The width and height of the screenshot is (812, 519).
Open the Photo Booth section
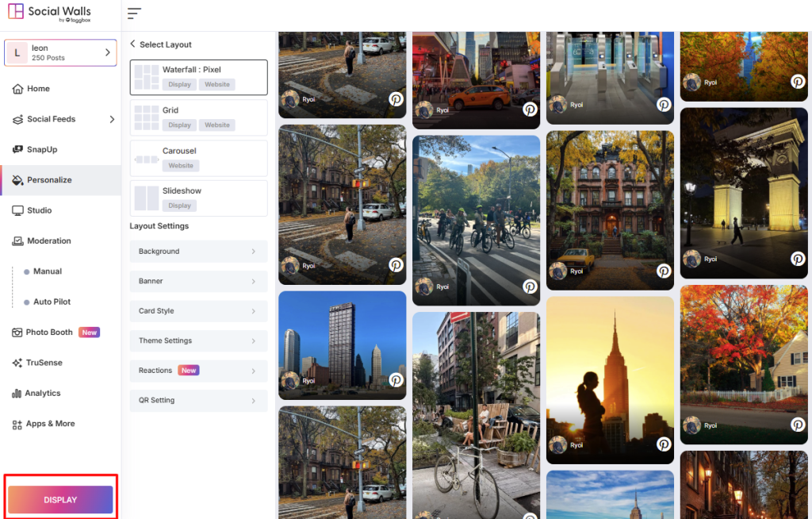[x=49, y=333]
